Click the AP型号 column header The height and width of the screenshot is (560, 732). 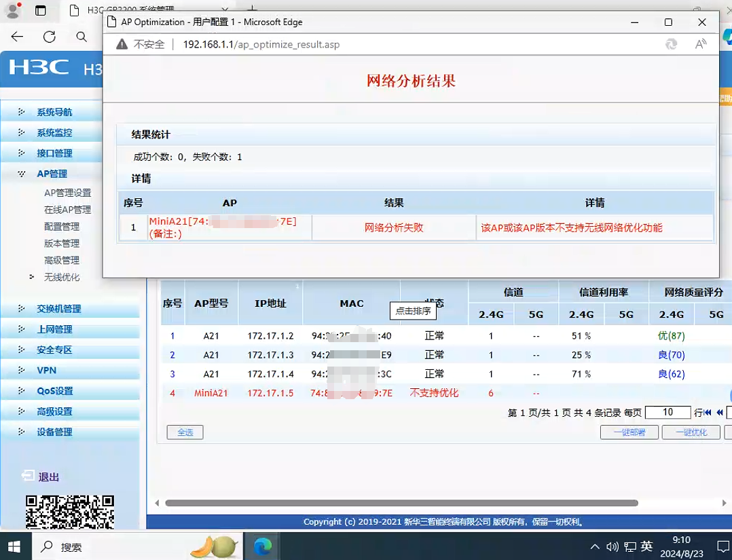[x=211, y=303]
